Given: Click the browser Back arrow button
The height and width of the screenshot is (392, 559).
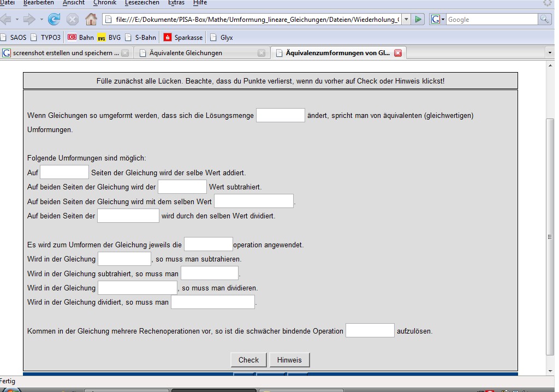Looking at the screenshot, I should (5, 20).
